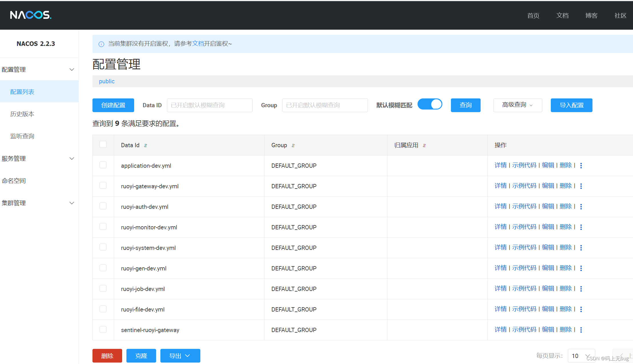Disable the 默认模糊匹配 switch
The image size is (633, 364).
click(430, 104)
